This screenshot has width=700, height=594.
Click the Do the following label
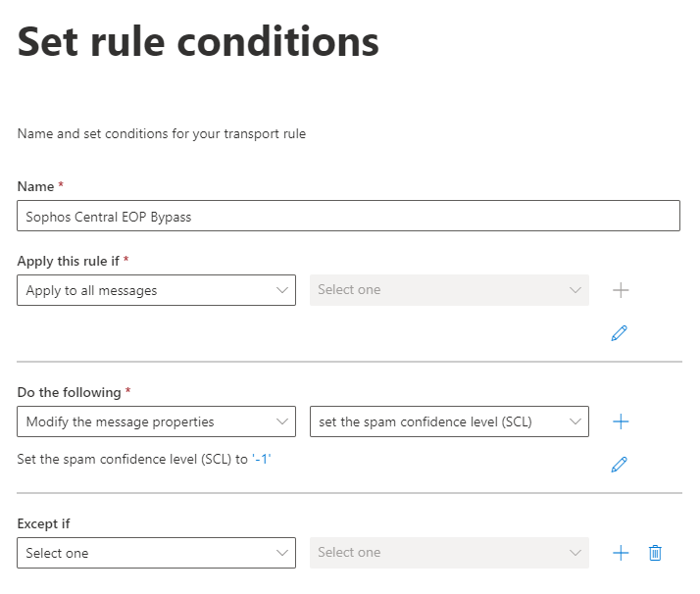pyautogui.click(x=69, y=392)
